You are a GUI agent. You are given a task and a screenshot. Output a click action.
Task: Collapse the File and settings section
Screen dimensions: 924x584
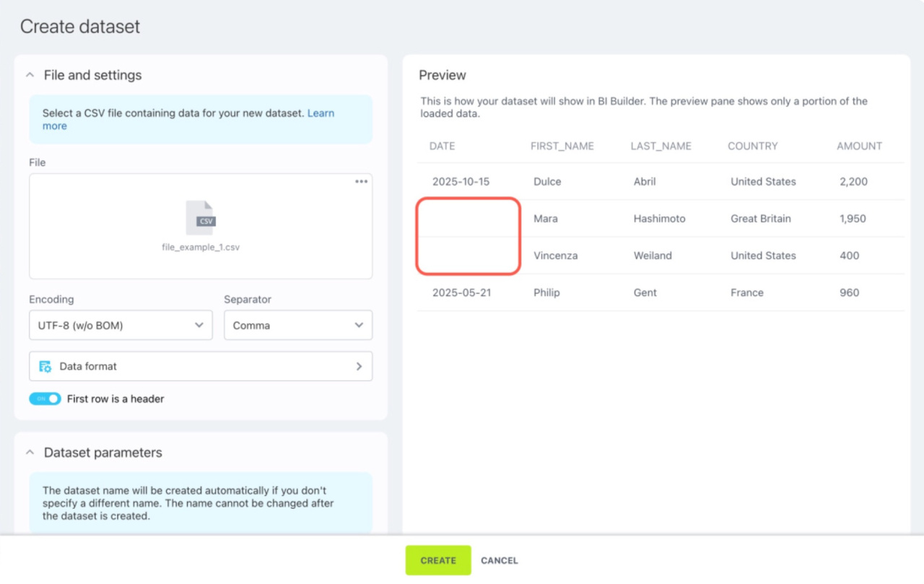tap(30, 75)
